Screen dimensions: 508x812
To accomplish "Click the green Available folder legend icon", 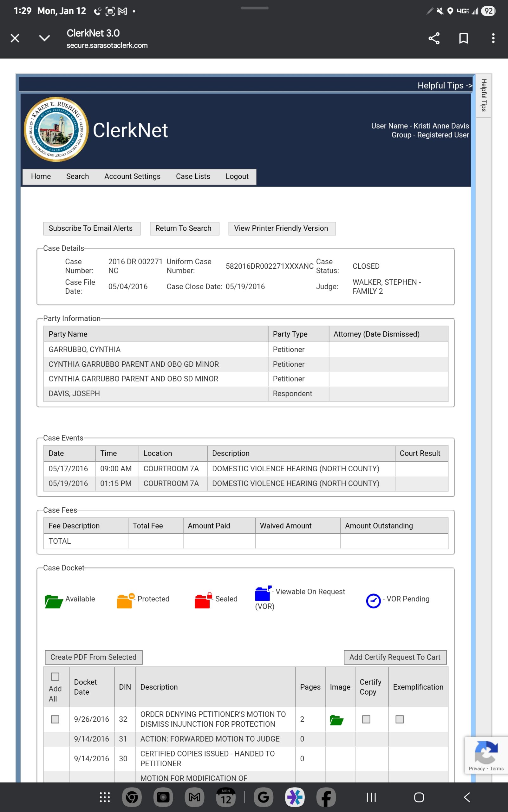I will click(54, 601).
